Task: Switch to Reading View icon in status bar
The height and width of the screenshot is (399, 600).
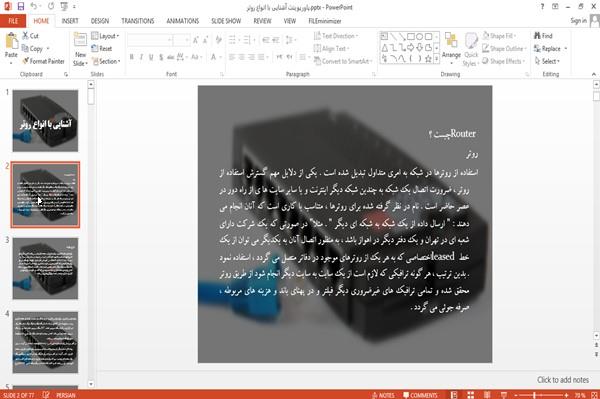Action: [x=487, y=395]
